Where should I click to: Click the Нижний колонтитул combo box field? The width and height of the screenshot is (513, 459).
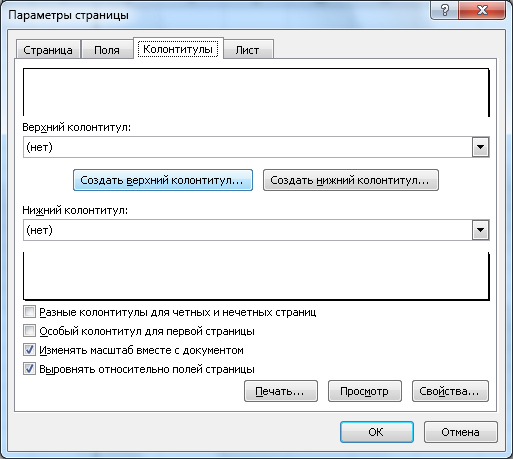(256, 230)
